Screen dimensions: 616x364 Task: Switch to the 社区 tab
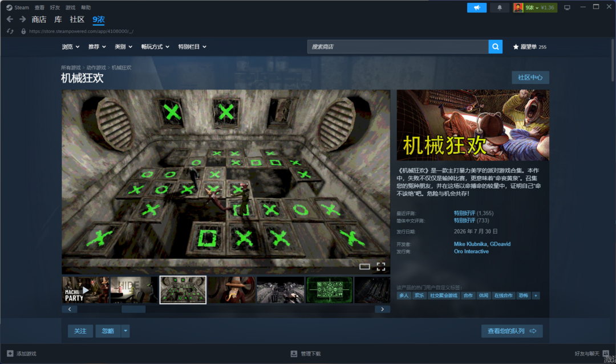tap(77, 19)
